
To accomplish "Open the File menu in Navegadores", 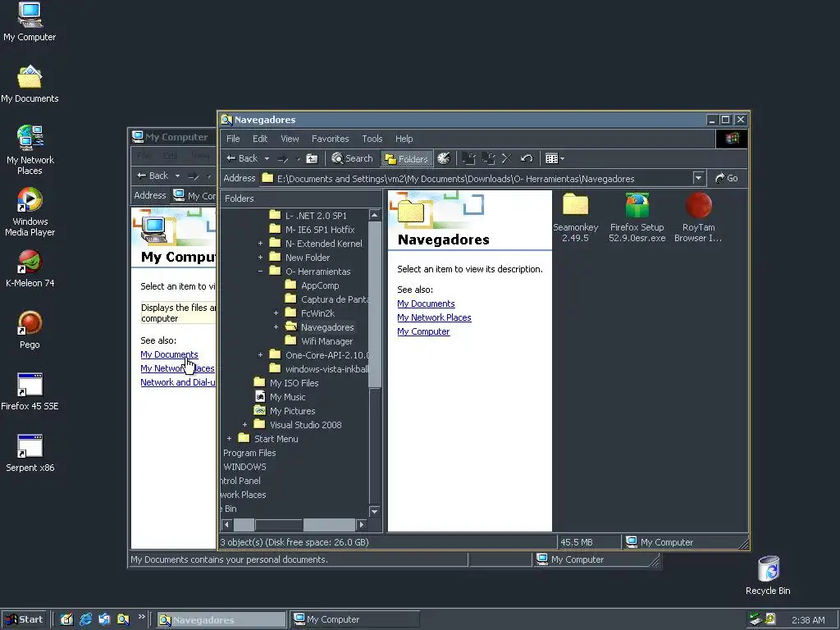I will (233, 139).
